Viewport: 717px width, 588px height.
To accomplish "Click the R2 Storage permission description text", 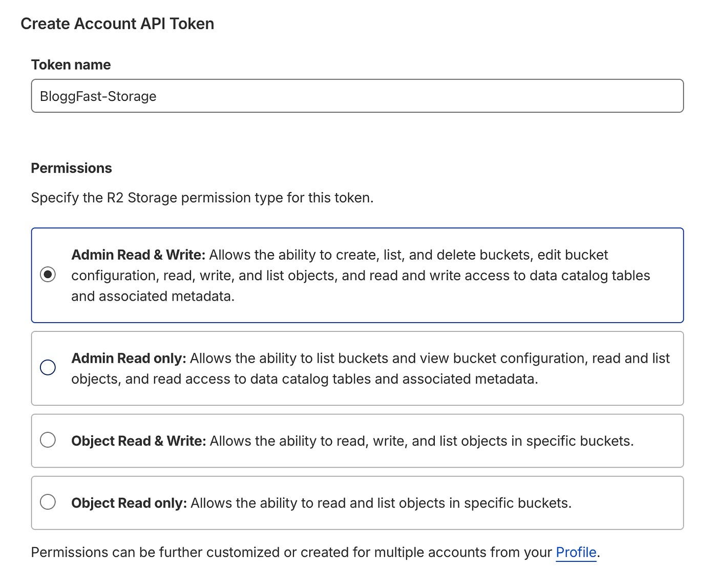I will [203, 198].
